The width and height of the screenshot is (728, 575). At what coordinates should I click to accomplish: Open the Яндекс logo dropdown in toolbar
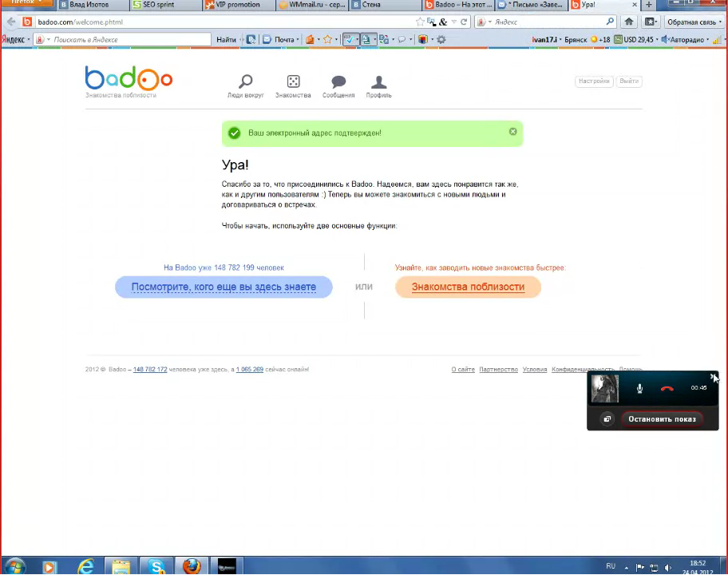(16, 39)
